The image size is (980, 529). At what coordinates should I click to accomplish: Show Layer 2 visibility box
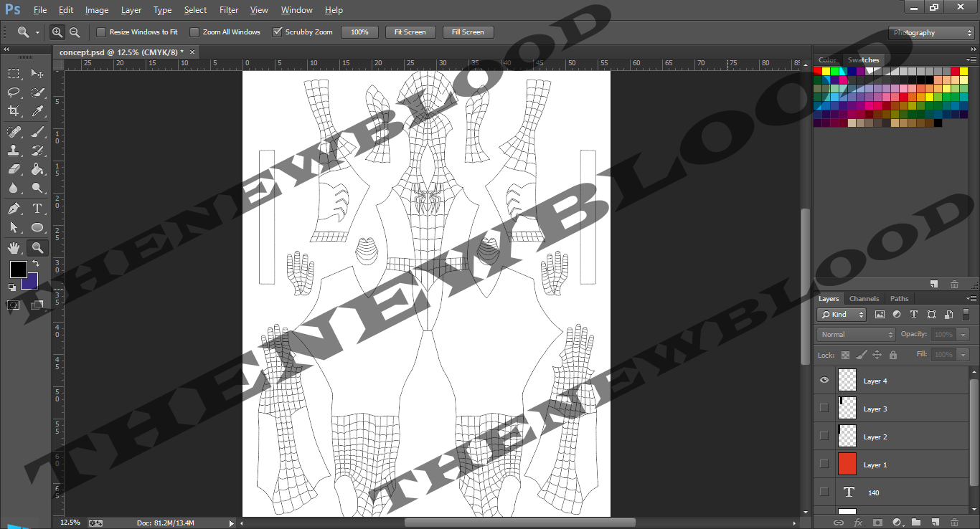coord(824,436)
